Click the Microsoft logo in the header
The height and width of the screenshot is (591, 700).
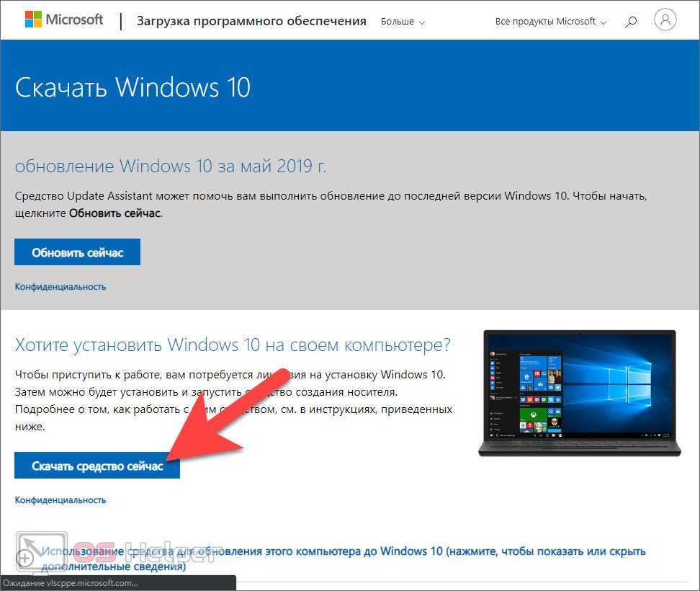click(x=64, y=20)
